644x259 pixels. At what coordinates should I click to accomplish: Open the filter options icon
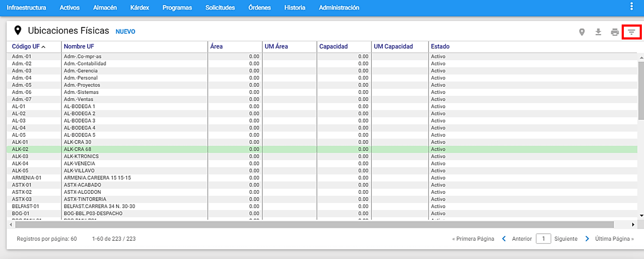[632, 32]
